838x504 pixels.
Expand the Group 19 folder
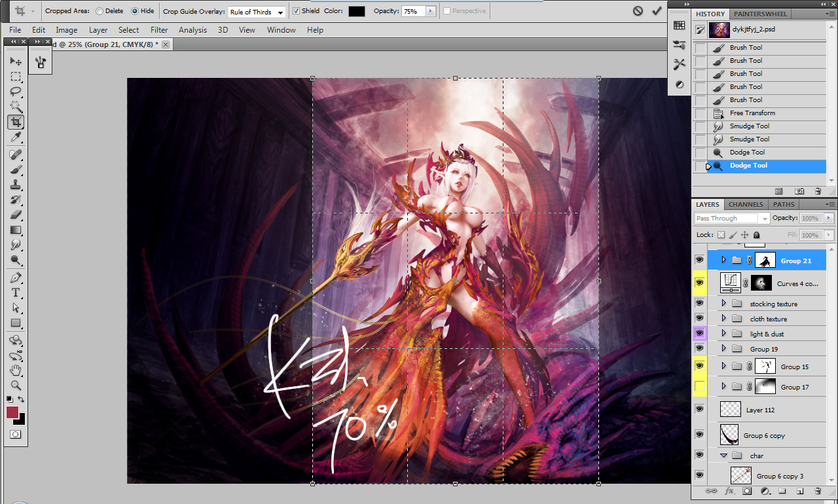[723, 349]
